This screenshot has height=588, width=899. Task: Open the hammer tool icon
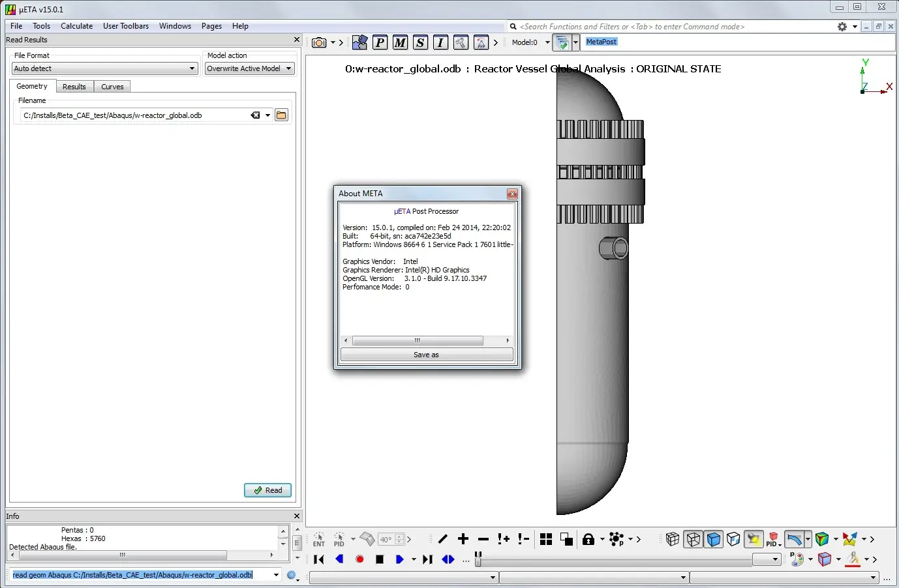coord(461,42)
